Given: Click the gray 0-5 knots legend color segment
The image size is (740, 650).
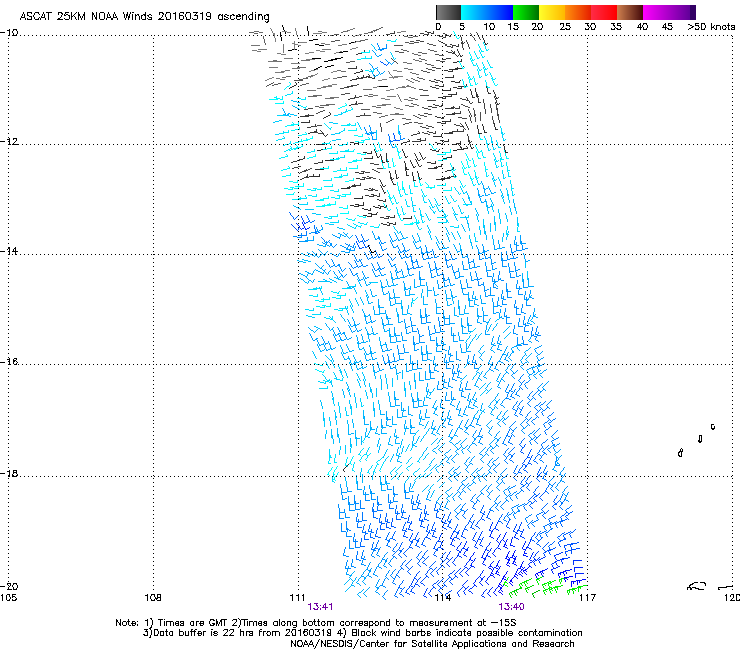Looking at the screenshot, I should coord(448,12).
